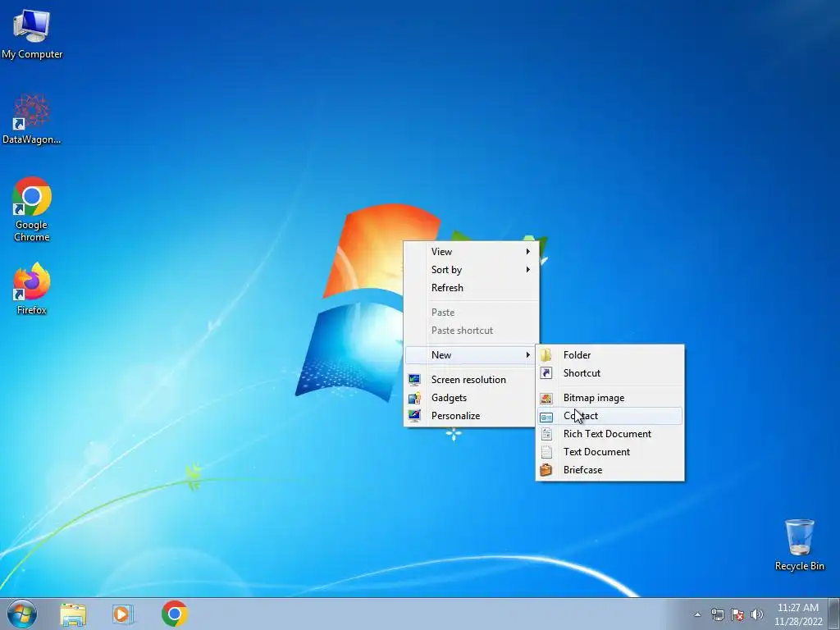Choose Personalize from the context menu
The width and height of the screenshot is (840, 630).
pos(471,416)
